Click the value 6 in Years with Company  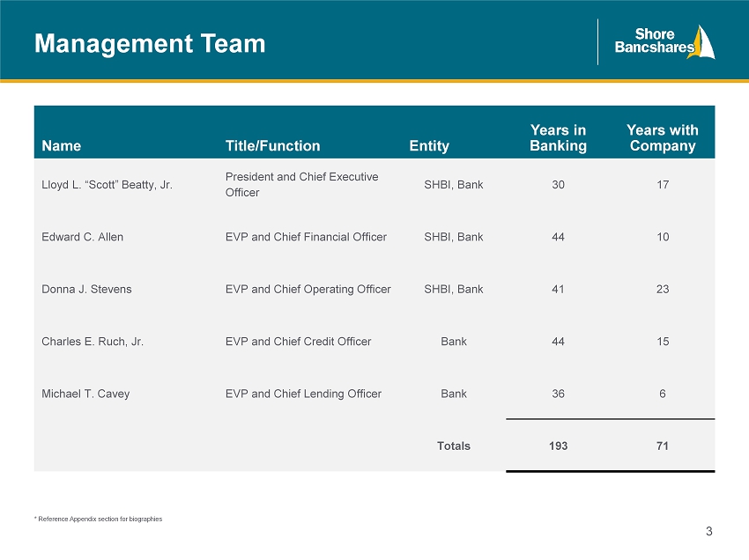tap(663, 394)
